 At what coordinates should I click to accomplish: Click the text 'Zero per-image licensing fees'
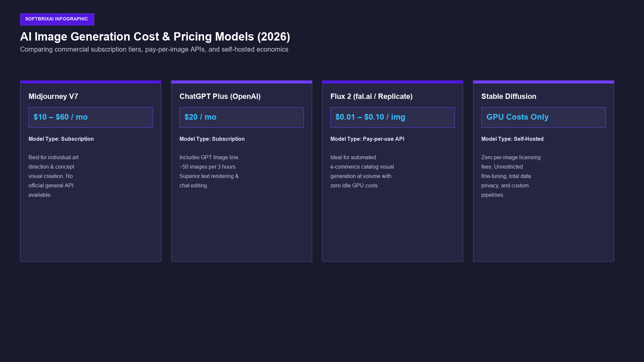511,162
